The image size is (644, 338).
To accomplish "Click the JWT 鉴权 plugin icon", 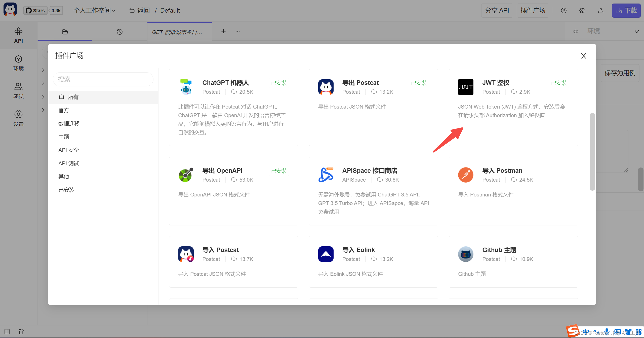I will click(466, 87).
